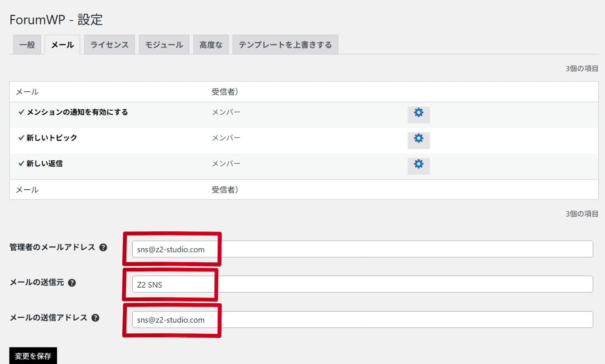Go to the モジュール tab

(x=164, y=45)
